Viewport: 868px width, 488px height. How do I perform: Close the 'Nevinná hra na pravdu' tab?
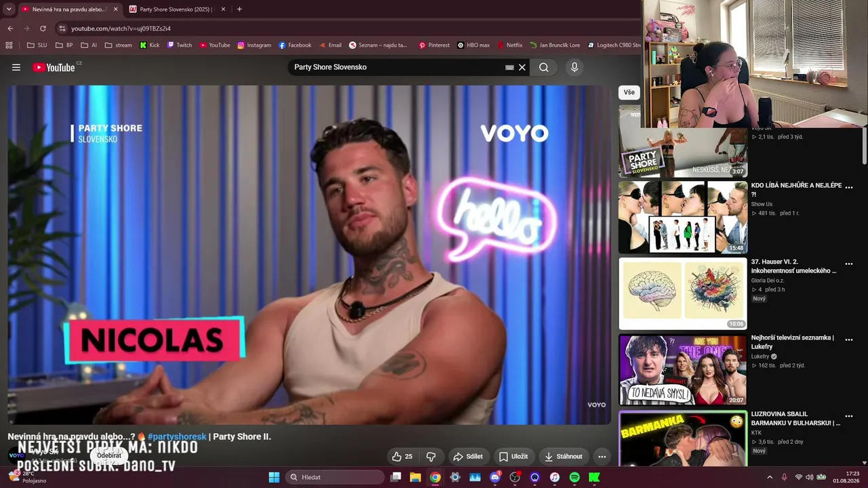(115, 9)
